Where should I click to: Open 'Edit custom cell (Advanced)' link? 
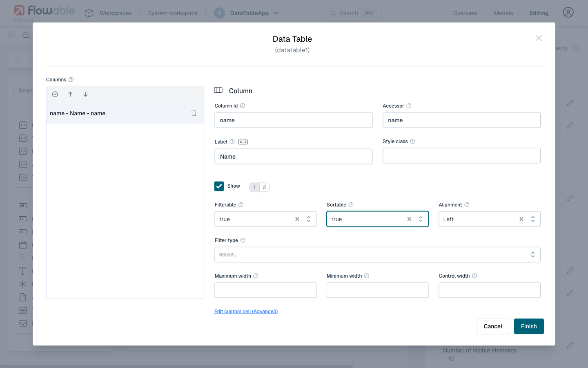coord(246,311)
